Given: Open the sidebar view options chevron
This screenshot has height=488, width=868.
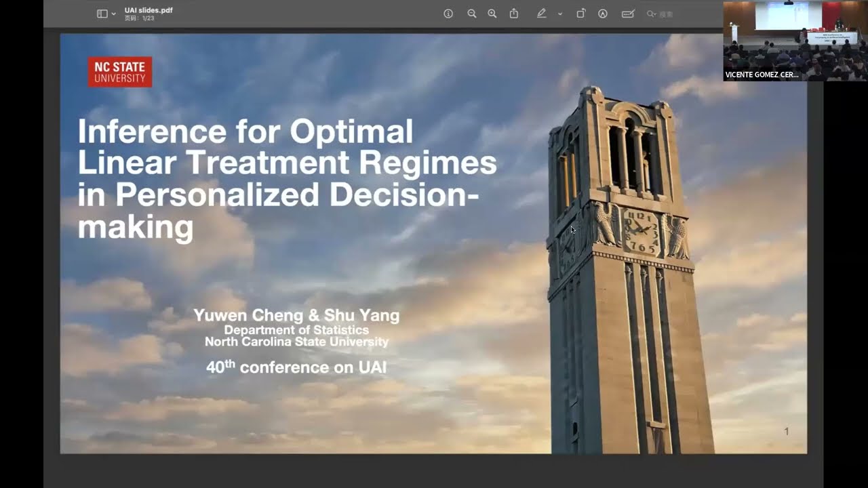Looking at the screenshot, I should pos(113,14).
